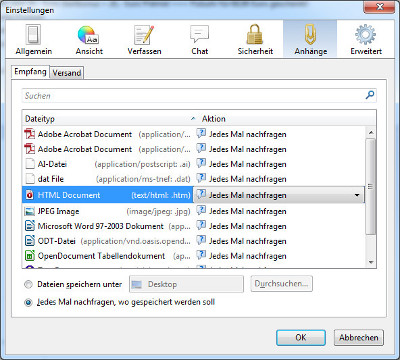Click the OK button
400x360 pixels.
pos(301,338)
